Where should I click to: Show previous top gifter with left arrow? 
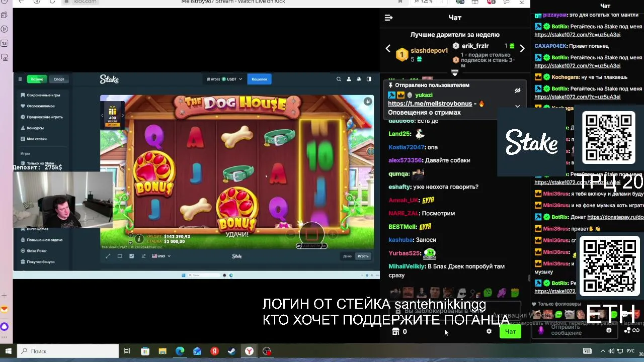388,49
